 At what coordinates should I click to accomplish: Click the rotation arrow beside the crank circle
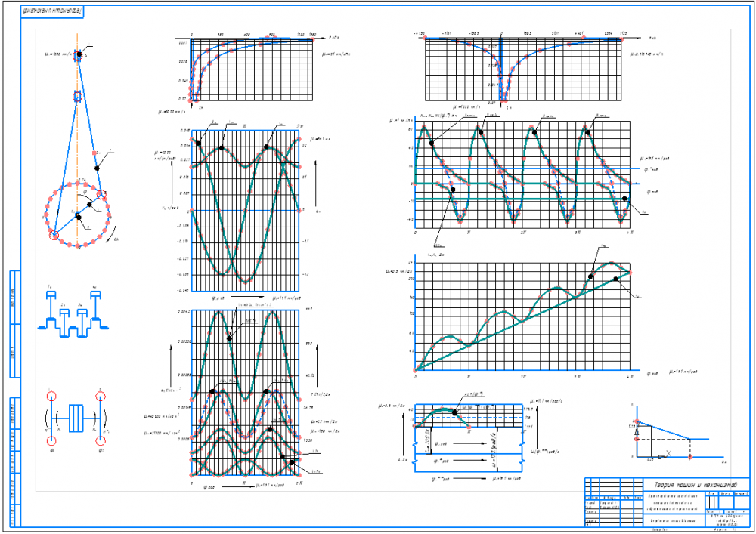click(x=115, y=242)
